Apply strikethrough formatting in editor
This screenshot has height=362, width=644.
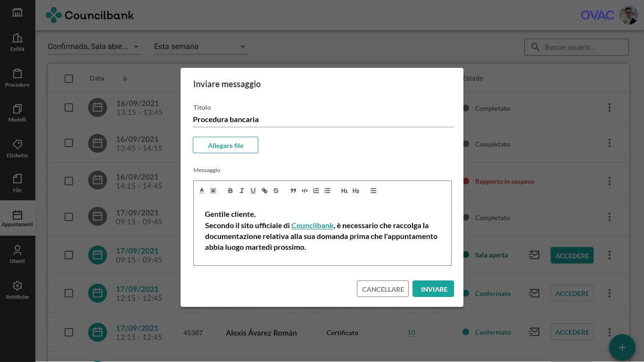pos(276,191)
